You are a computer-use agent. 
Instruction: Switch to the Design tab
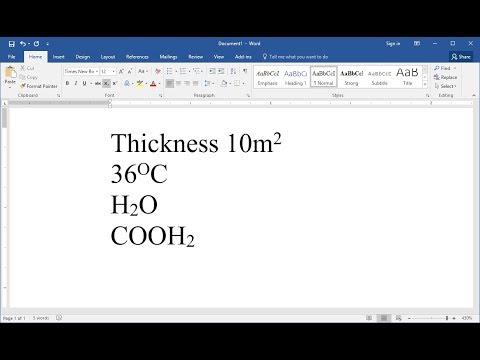pos(83,57)
